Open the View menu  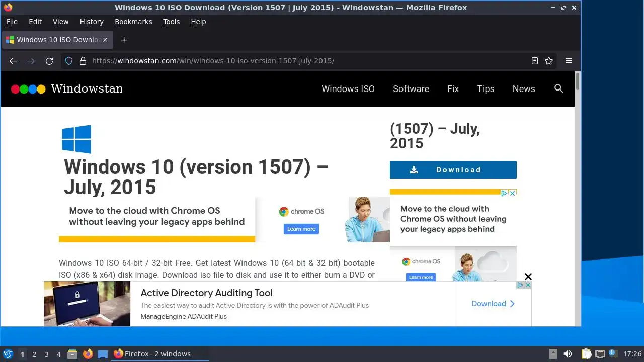60,22
